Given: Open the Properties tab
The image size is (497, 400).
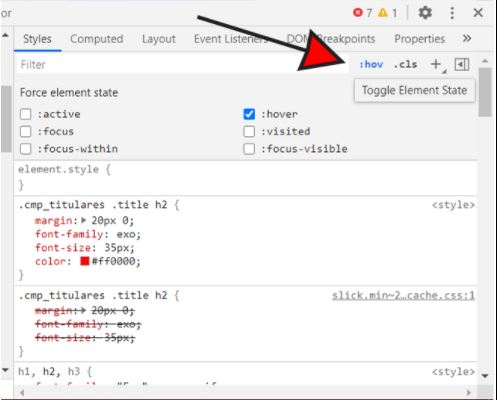Looking at the screenshot, I should [x=420, y=39].
